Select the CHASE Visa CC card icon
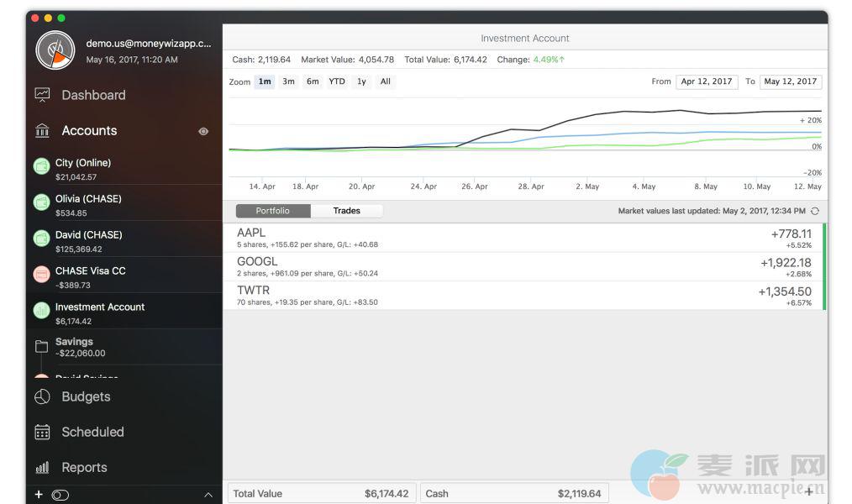The image size is (852, 504). (x=41, y=274)
